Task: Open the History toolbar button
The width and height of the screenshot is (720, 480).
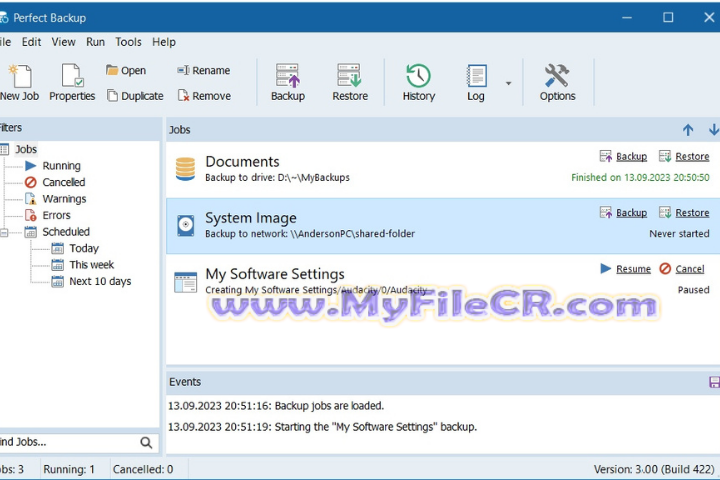Action: pos(419,82)
